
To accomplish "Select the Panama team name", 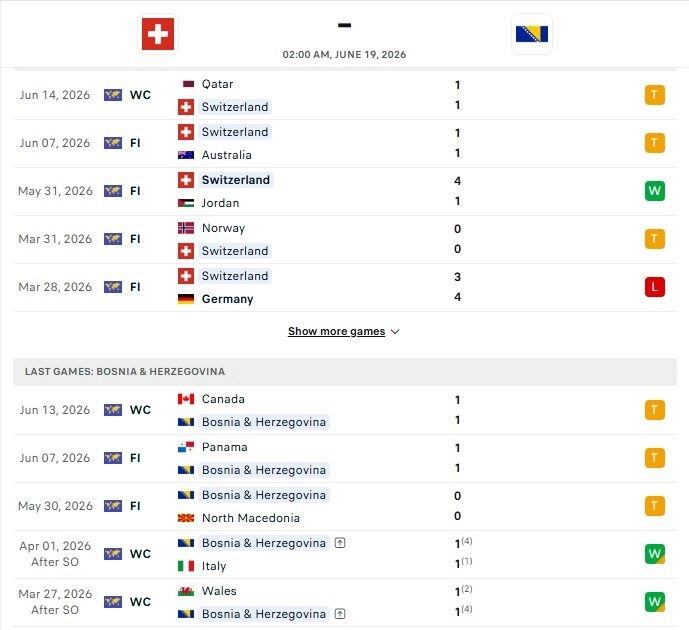I will pos(225,447).
